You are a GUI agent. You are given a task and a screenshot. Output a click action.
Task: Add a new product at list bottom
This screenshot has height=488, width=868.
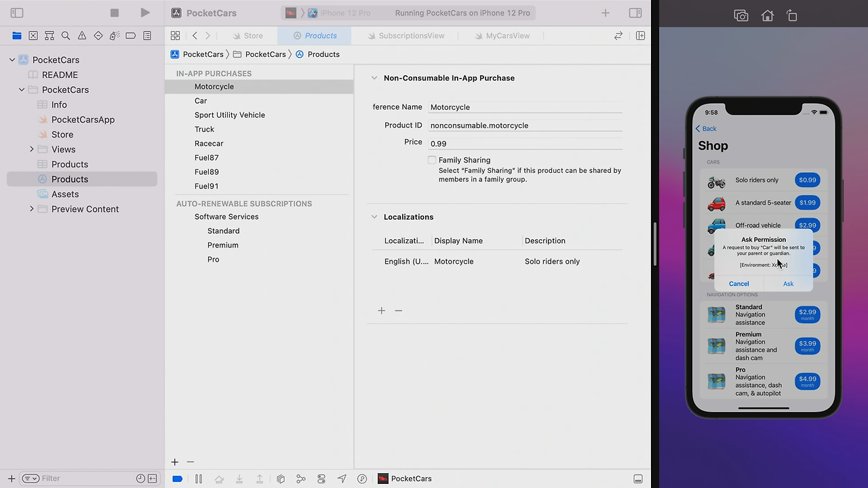pyautogui.click(x=175, y=462)
